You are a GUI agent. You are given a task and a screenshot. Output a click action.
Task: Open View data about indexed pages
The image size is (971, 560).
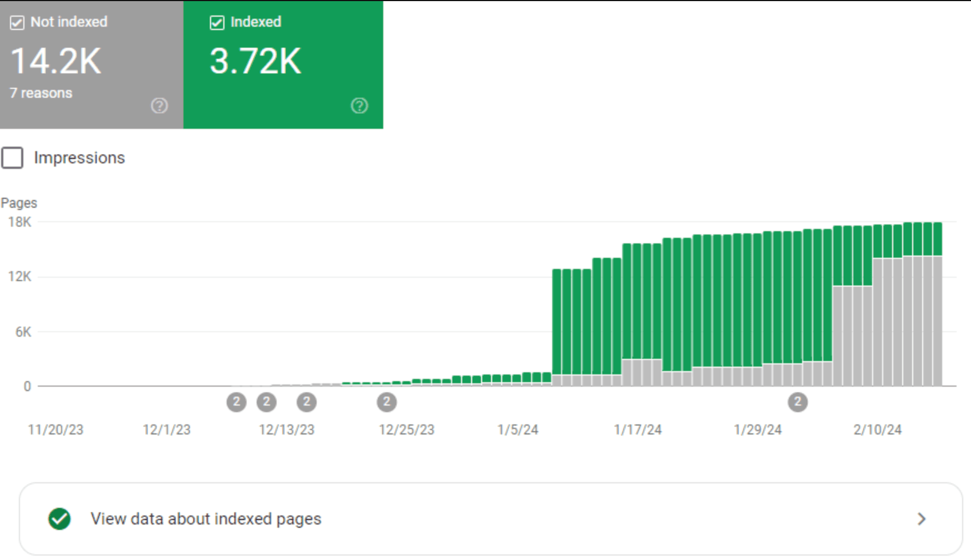[490, 519]
